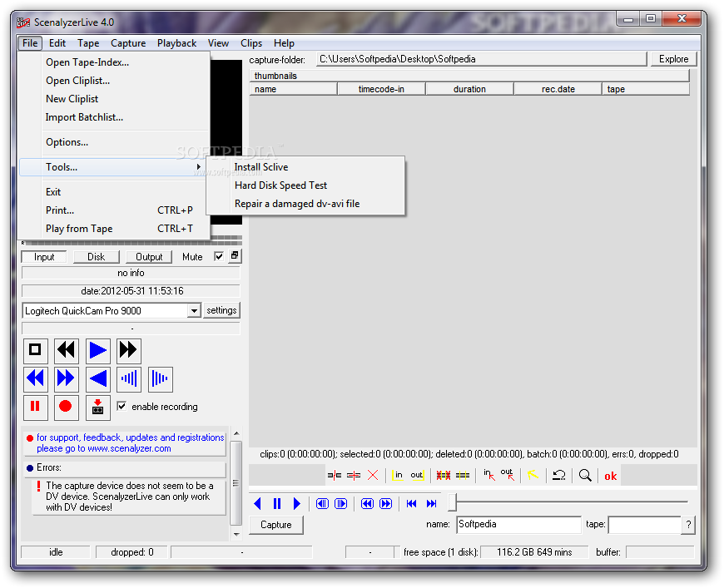Click the yellow-marked clips icon
Image resolution: width=724 pixels, height=588 pixels.
point(463,476)
